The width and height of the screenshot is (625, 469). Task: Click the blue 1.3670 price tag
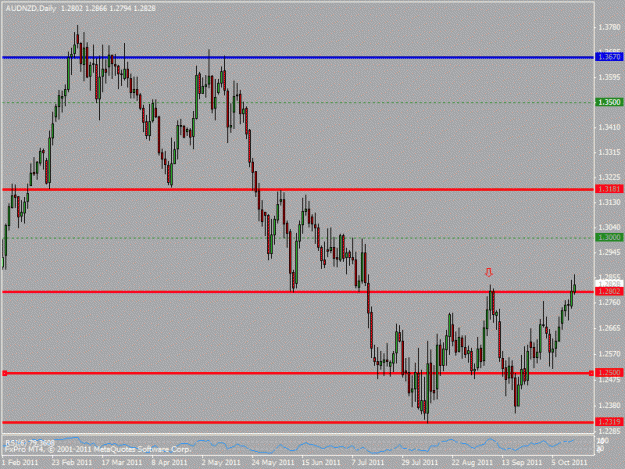(609, 57)
